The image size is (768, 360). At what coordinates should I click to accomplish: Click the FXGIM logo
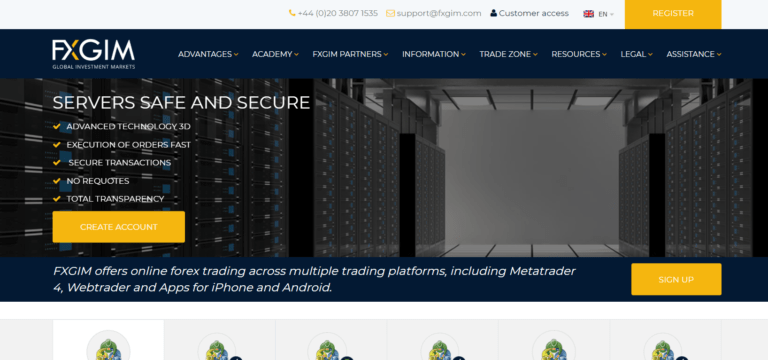pos(94,54)
